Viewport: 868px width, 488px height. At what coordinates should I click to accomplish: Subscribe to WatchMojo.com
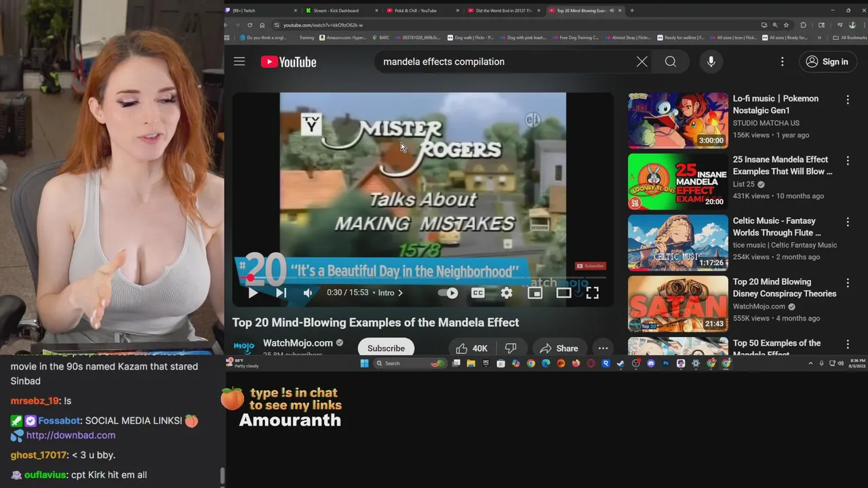(386, 348)
